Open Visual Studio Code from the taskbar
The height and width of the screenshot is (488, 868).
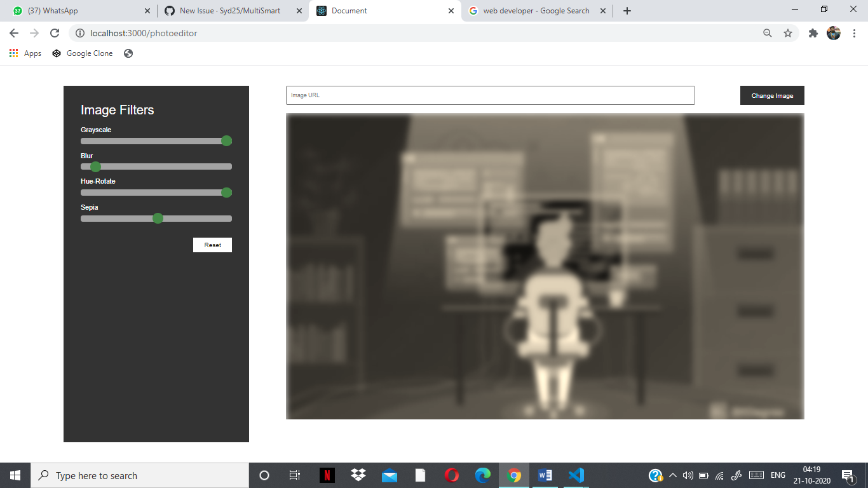(x=576, y=475)
